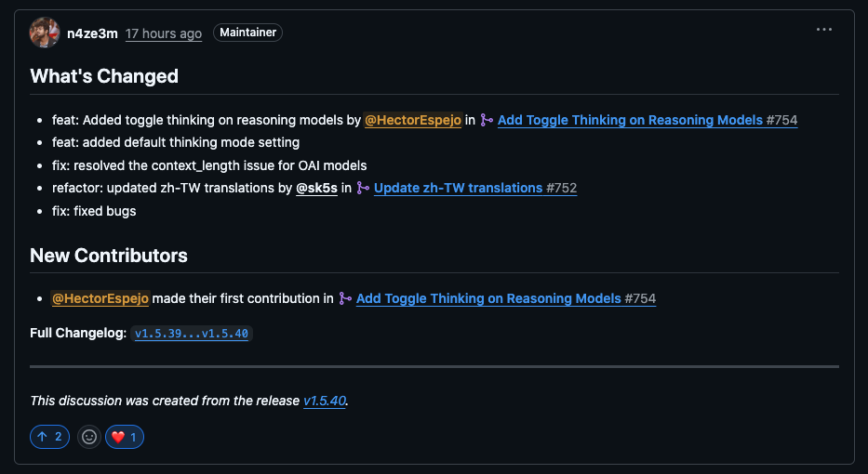Open v1.5.39...v1.5.40 changelog comparison
This screenshot has height=474, width=868.
192,333
